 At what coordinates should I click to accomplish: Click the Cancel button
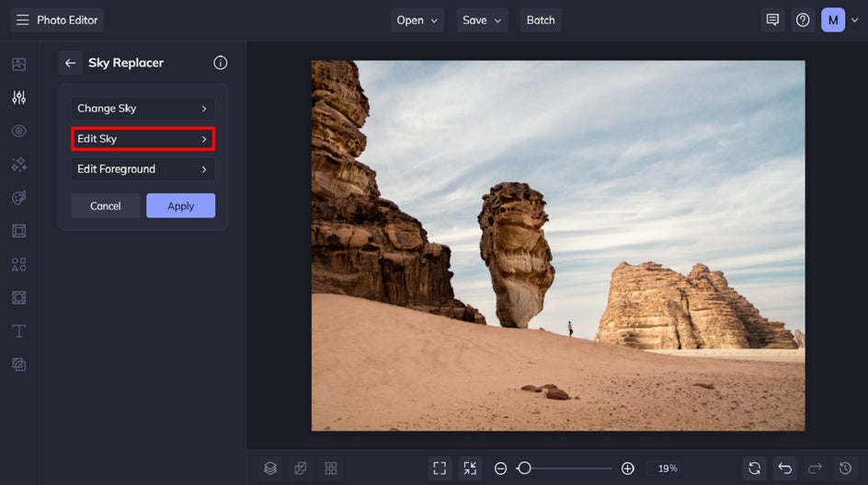click(x=106, y=206)
